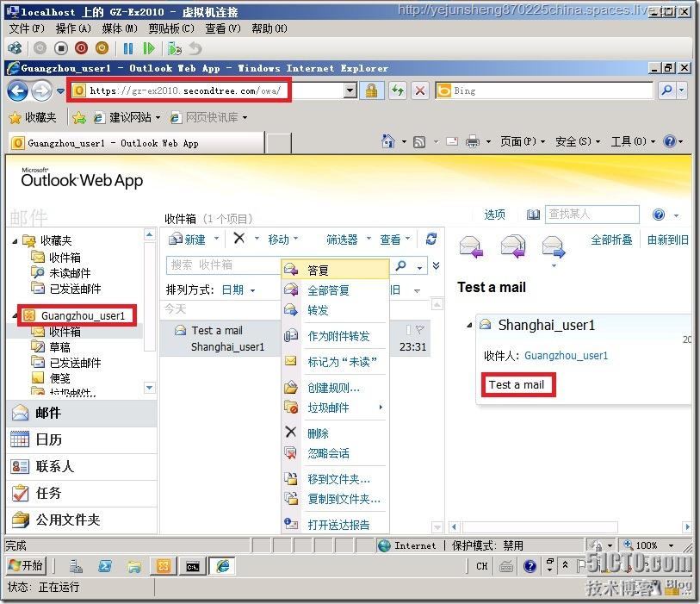Click the security lock icon by address bar
The width and height of the screenshot is (700, 604).
click(371, 91)
